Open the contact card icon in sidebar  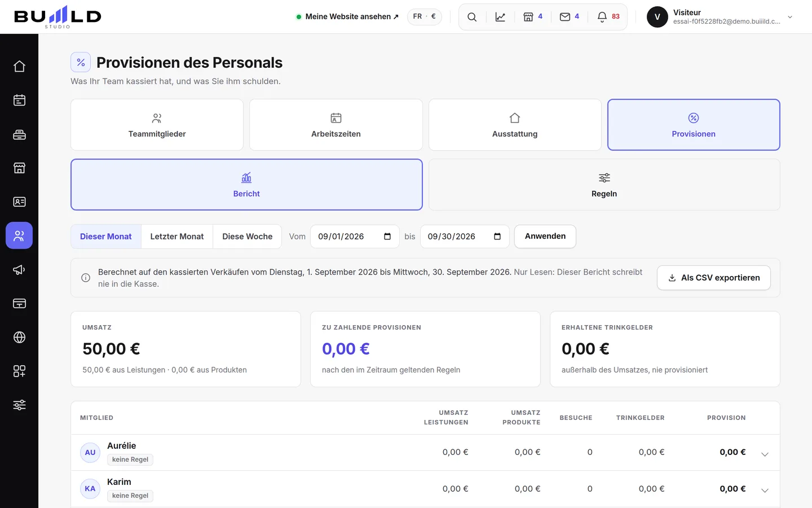(19, 202)
